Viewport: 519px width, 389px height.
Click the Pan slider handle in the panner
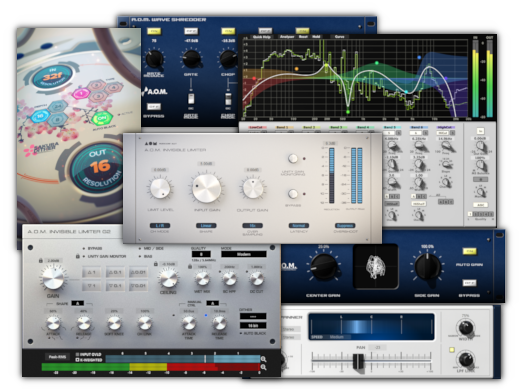tap(358, 361)
